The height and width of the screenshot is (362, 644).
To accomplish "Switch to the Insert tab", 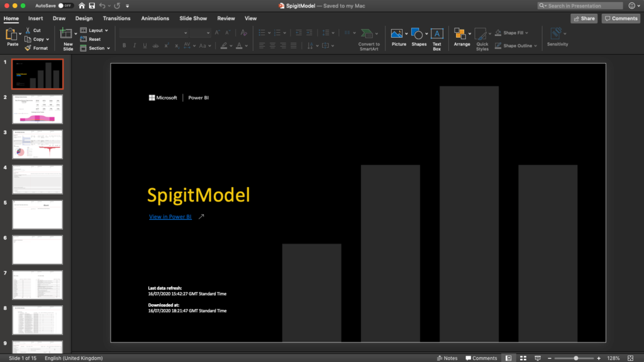I will (x=35, y=18).
